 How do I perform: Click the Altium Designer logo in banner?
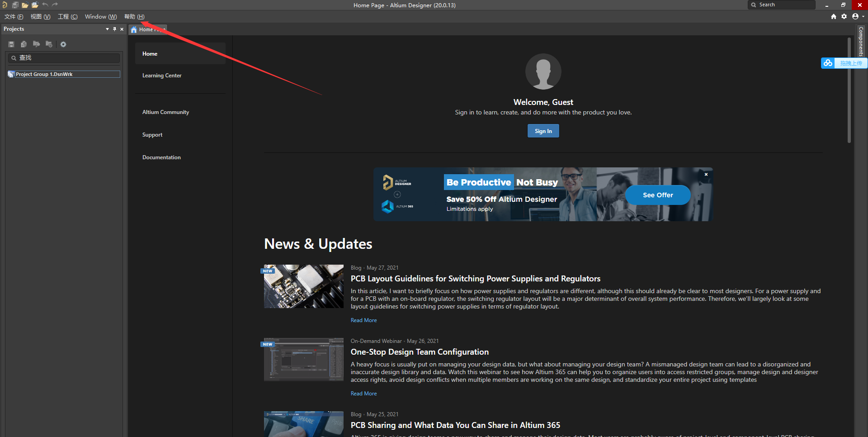(x=397, y=182)
